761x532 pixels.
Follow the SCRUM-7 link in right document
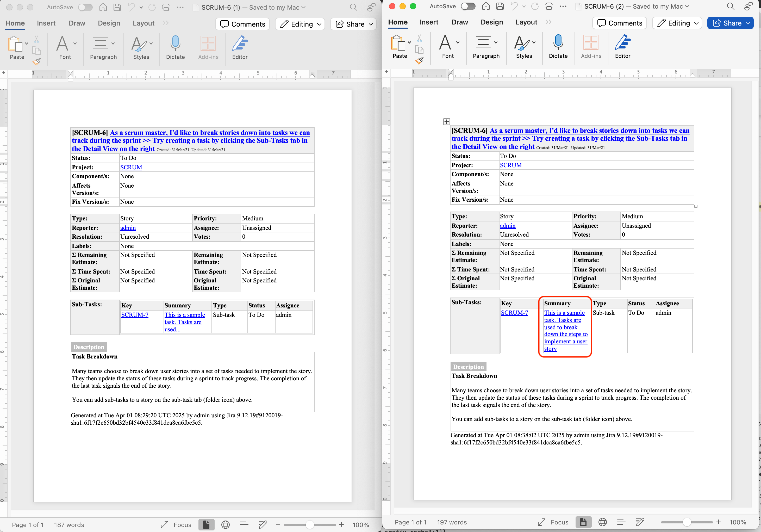click(514, 313)
